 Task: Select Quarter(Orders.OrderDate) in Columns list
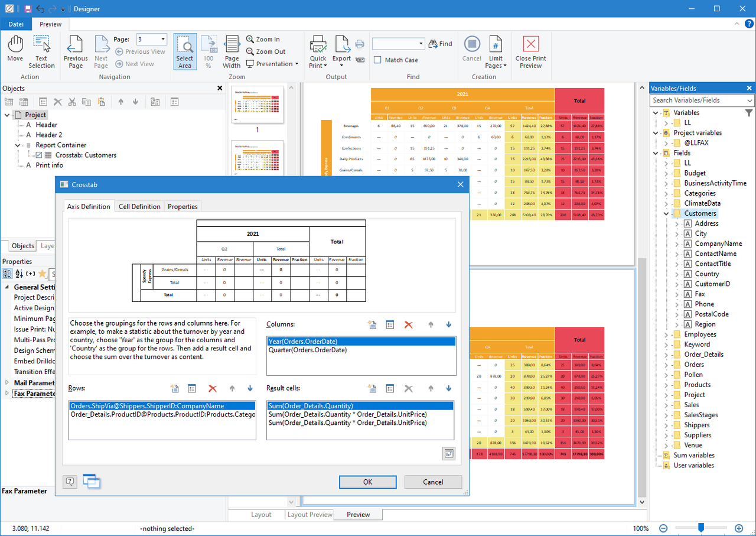307,350
